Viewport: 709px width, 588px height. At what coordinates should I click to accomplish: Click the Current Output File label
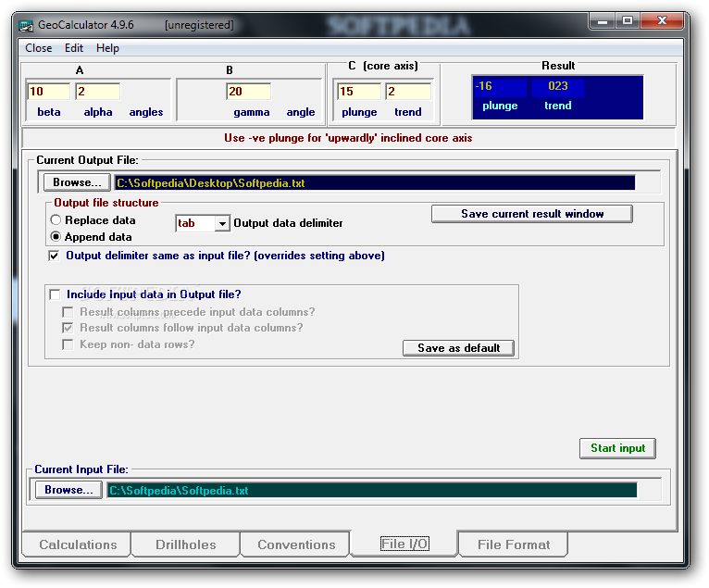87,160
